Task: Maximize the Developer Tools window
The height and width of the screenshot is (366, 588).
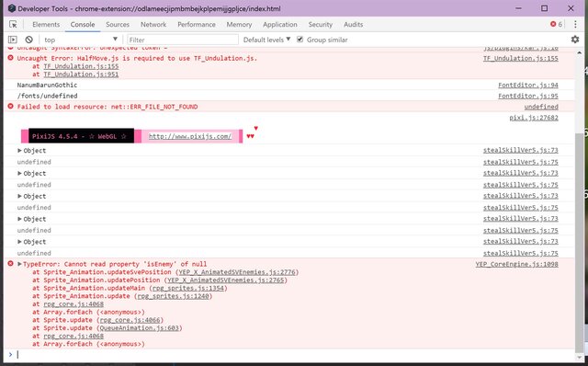Action: (544, 8)
